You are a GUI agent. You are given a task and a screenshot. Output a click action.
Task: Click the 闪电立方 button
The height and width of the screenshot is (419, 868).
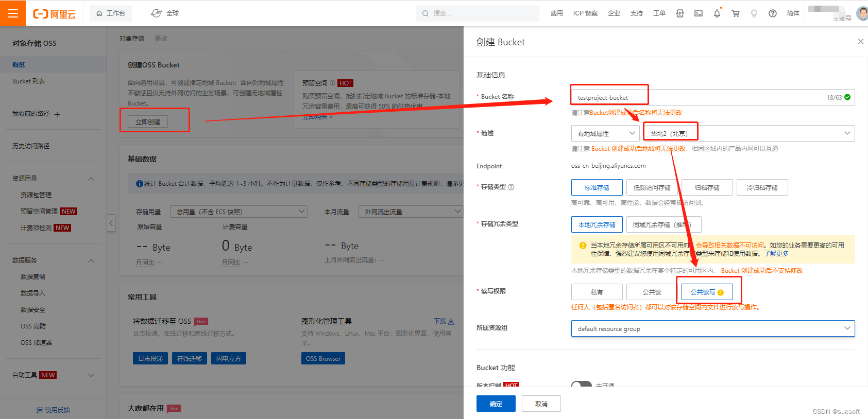pos(229,358)
